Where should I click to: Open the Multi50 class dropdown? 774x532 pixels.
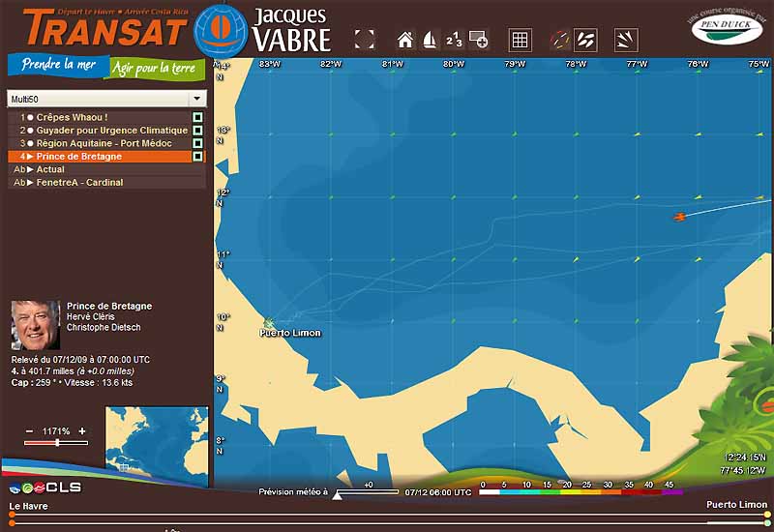click(x=107, y=99)
